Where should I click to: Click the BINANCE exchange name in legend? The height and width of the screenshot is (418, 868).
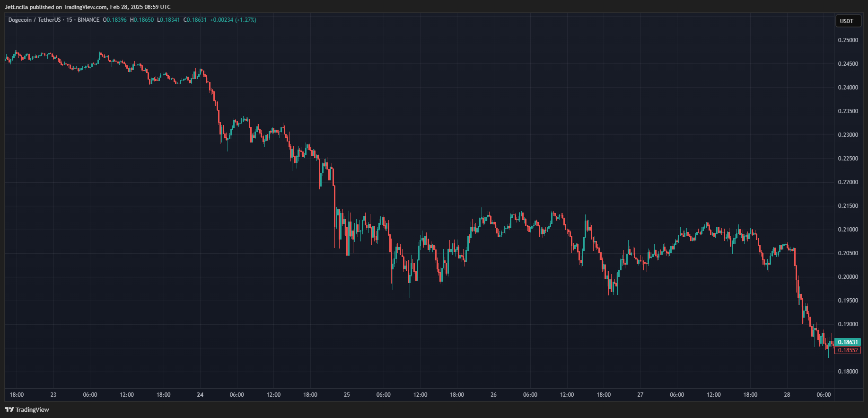point(88,20)
